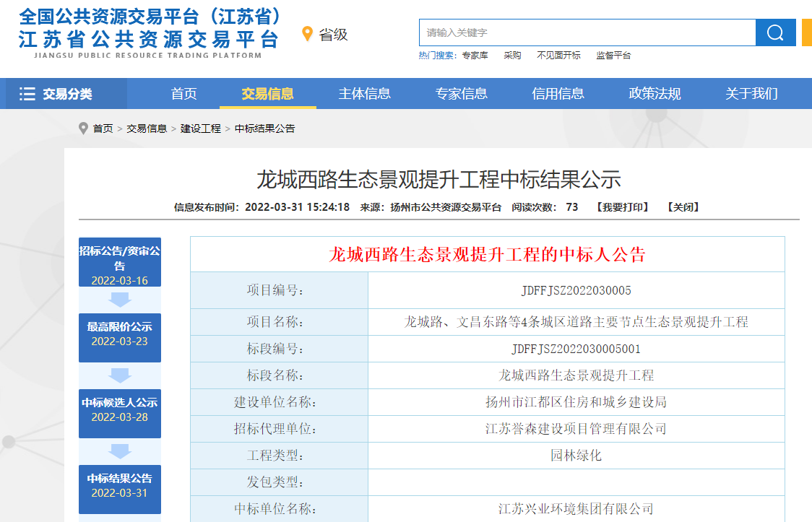Click the 【关闭】 link
Screen dimensions: 812x522
pos(683,207)
